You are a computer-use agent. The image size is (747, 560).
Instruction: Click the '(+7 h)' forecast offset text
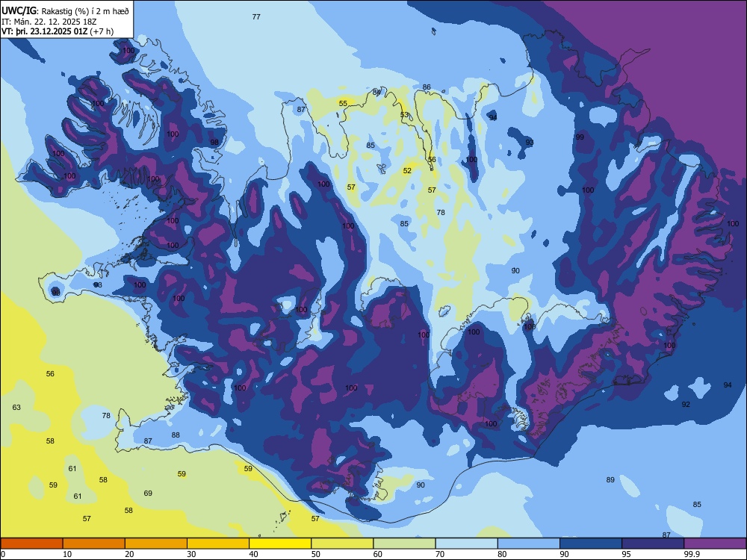102,31
